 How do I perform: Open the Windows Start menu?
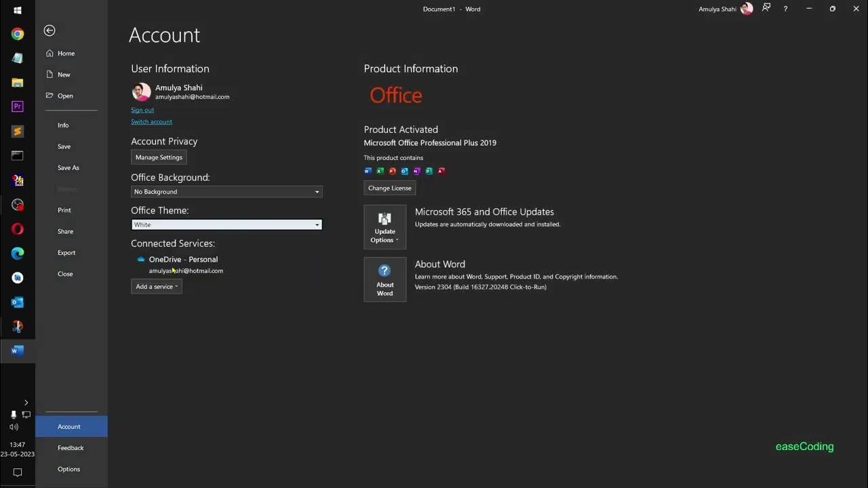tap(18, 10)
